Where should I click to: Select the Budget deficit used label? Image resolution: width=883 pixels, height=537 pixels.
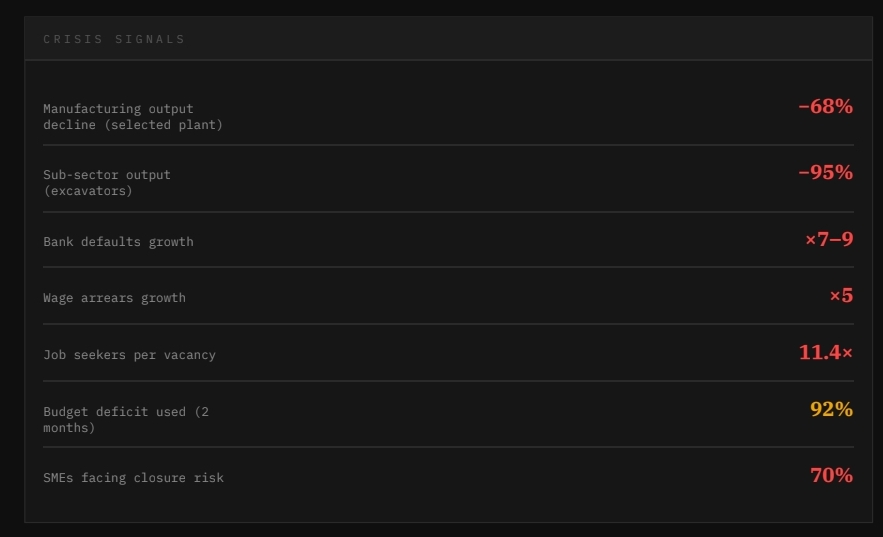pyautogui.click(x=126, y=411)
